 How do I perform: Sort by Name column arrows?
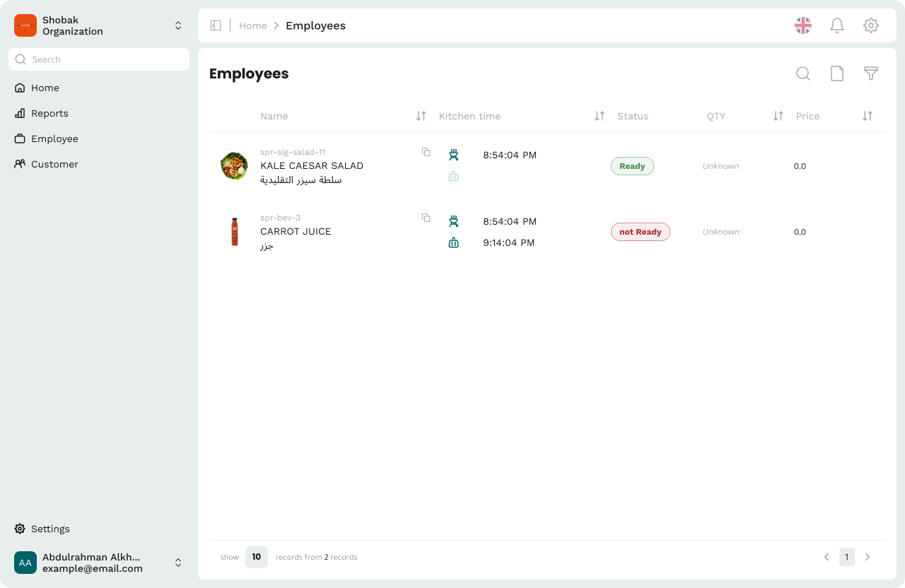click(421, 116)
